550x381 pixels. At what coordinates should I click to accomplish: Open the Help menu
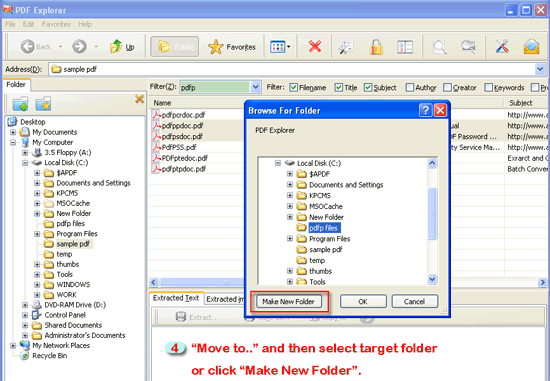pos(85,24)
